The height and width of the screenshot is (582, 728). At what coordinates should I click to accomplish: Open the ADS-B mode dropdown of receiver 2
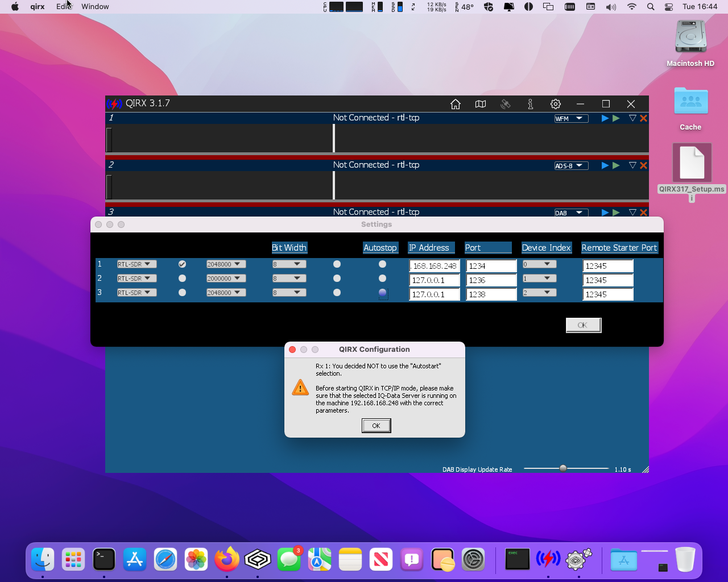click(x=571, y=165)
